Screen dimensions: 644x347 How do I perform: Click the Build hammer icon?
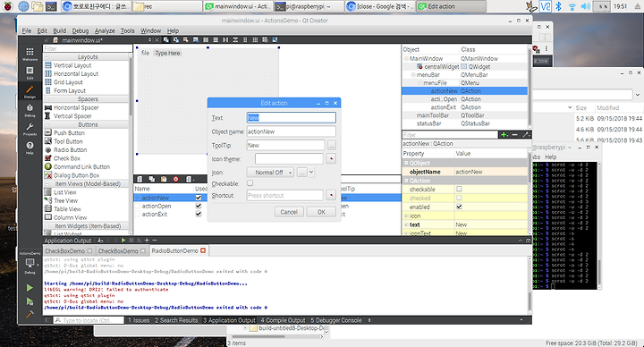point(30,315)
